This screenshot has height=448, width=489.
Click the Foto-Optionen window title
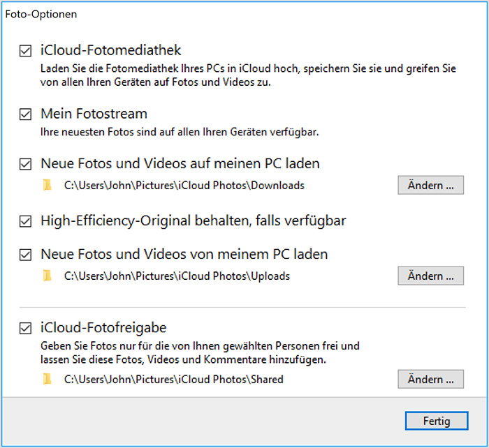tap(41, 14)
